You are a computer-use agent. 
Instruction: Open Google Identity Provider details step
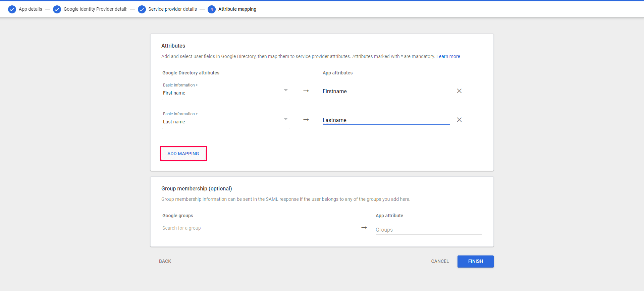coord(95,9)
